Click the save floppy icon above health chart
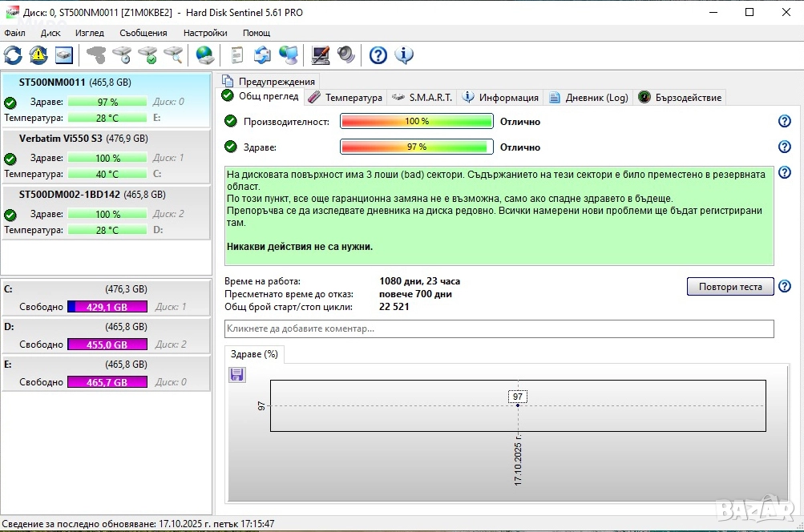The width and height of the screenshot is (804, 532). click(237, 374)
